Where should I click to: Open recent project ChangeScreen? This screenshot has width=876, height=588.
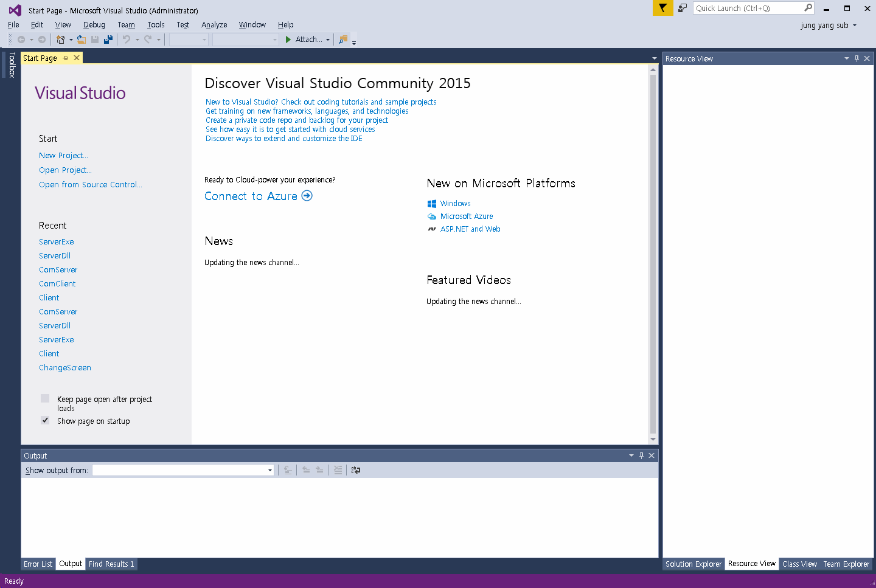pyautogui.click(x=65, y=368)
